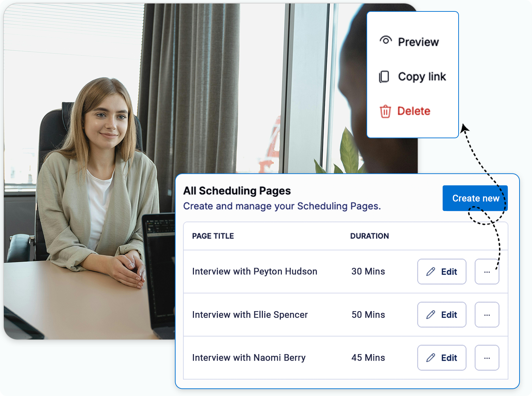Choose Delete from the popup menu
The width and height of the screenshot is (532, 396).
[405, 111]
